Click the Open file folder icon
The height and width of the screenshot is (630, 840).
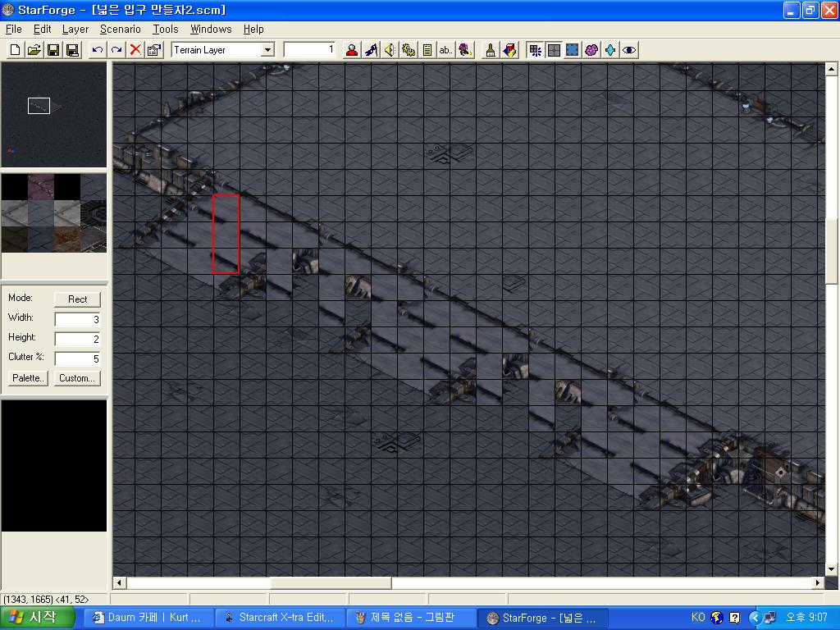[x=34, y=50]
